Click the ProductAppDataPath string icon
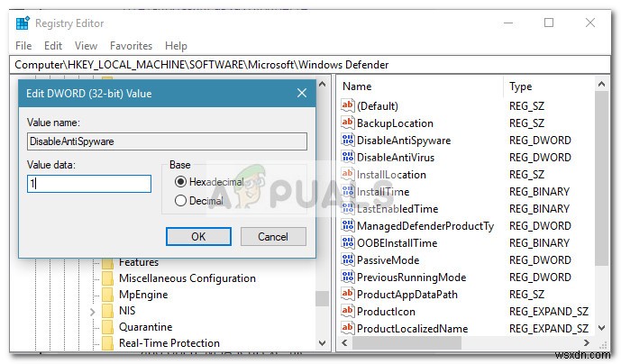Screen dimensions: 621x364 coord(347,294)
